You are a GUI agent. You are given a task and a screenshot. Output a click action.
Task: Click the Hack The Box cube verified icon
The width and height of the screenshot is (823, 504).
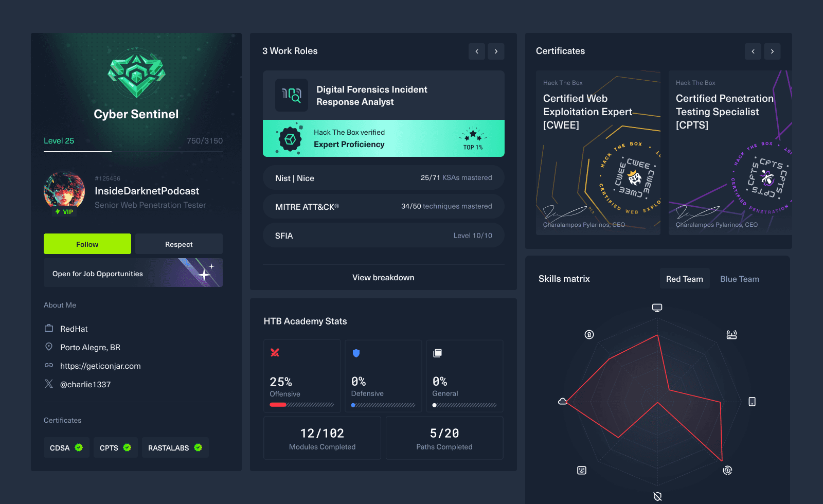(290, 138)
